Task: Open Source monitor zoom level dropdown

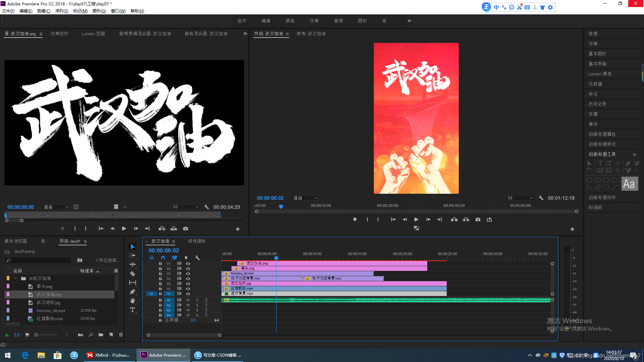Action: click(x=55, y=207)
